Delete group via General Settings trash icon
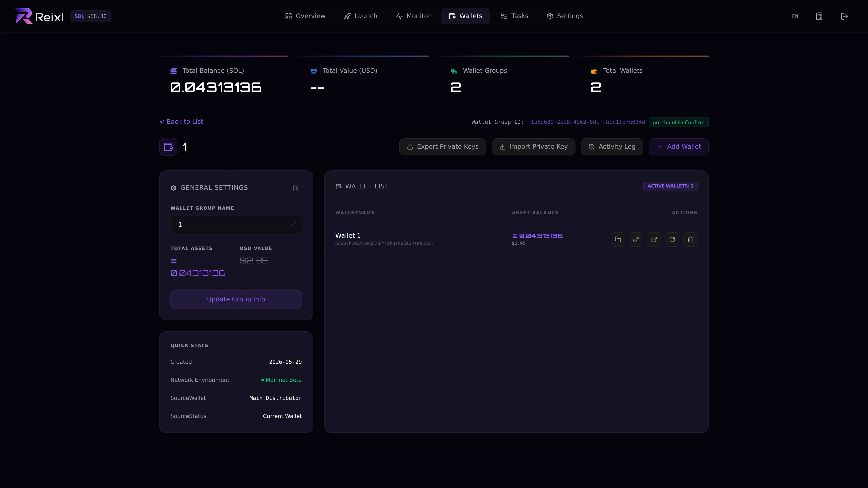This screenshot has height=488, width=868. pyautogui.click(x=295, y=188)
